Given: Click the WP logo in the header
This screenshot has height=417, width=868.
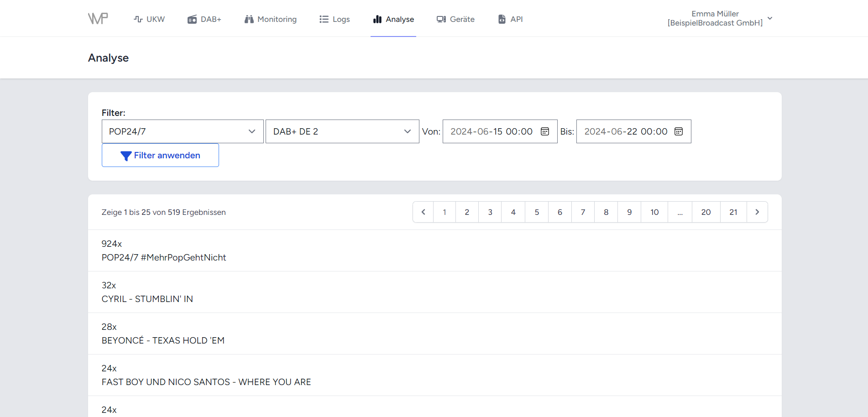Looking at the screenshot, I should 98,18.
